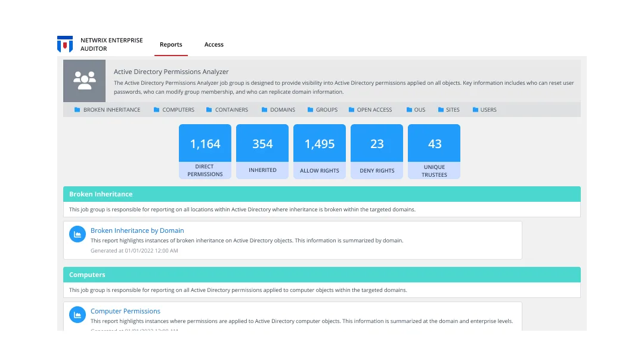The height and width of the screenshot is (363, 644).
Task: Click the Computers section header
Action: point(321,275)
